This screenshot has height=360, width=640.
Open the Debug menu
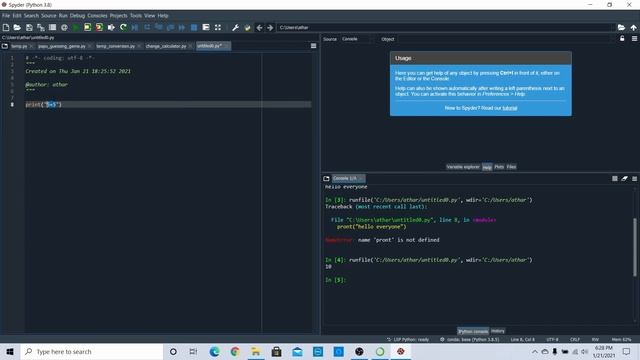pos(77,16)
